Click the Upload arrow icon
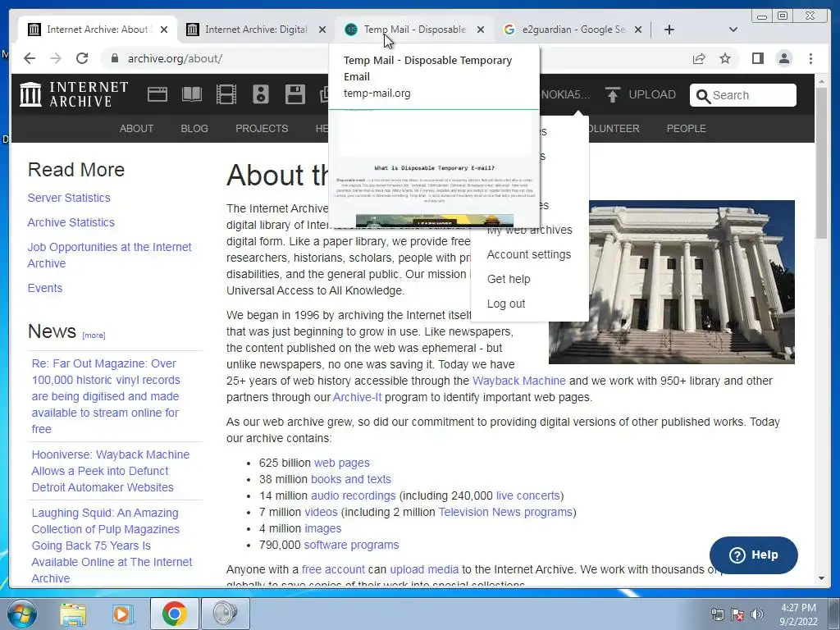 tap(612, 95)
